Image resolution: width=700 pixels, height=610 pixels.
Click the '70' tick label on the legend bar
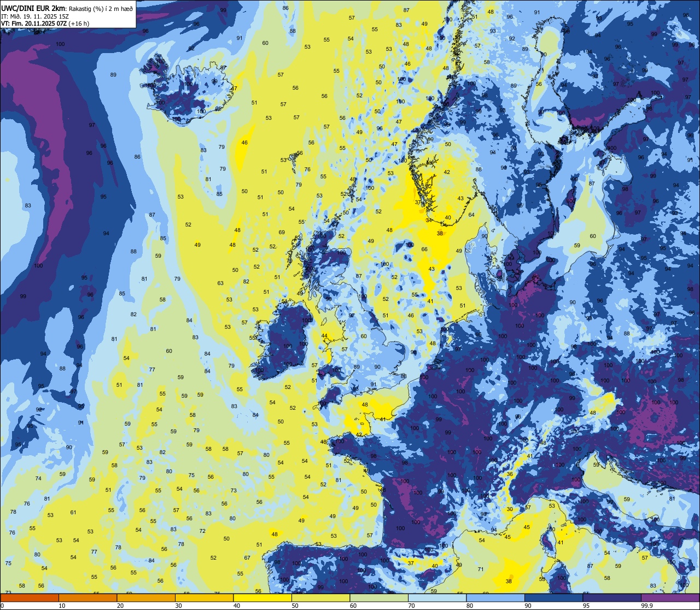coord(411,606)
